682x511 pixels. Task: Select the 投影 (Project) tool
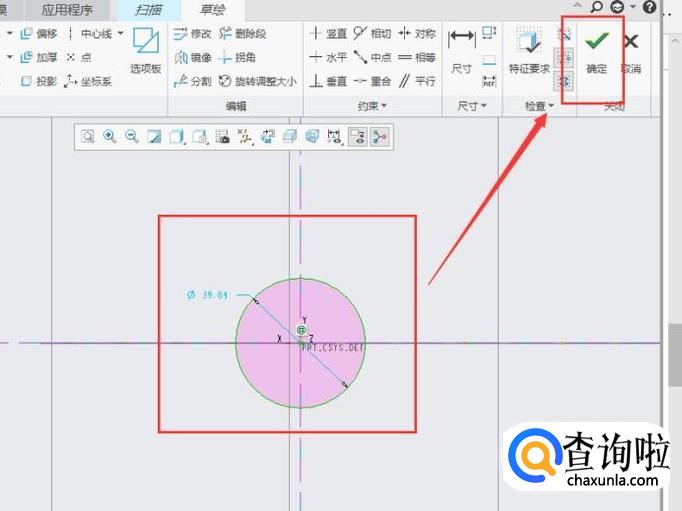pyautogui.click(x=39, y=81)
